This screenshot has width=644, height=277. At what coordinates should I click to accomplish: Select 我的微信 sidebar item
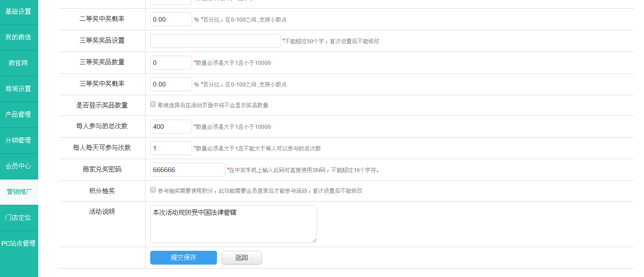[x=18, y=37]
